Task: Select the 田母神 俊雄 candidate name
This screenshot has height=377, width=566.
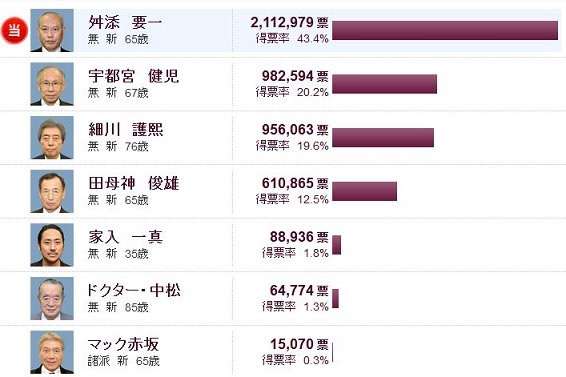Action: click(x=134, y=183)
